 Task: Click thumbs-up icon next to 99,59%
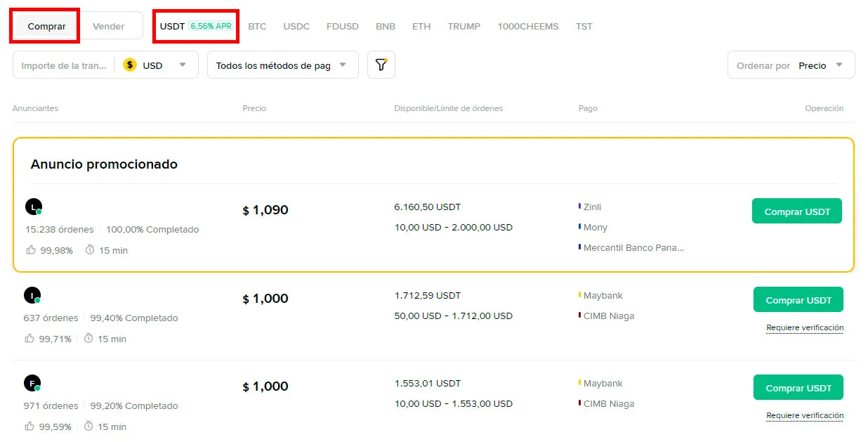coord(29,426)
